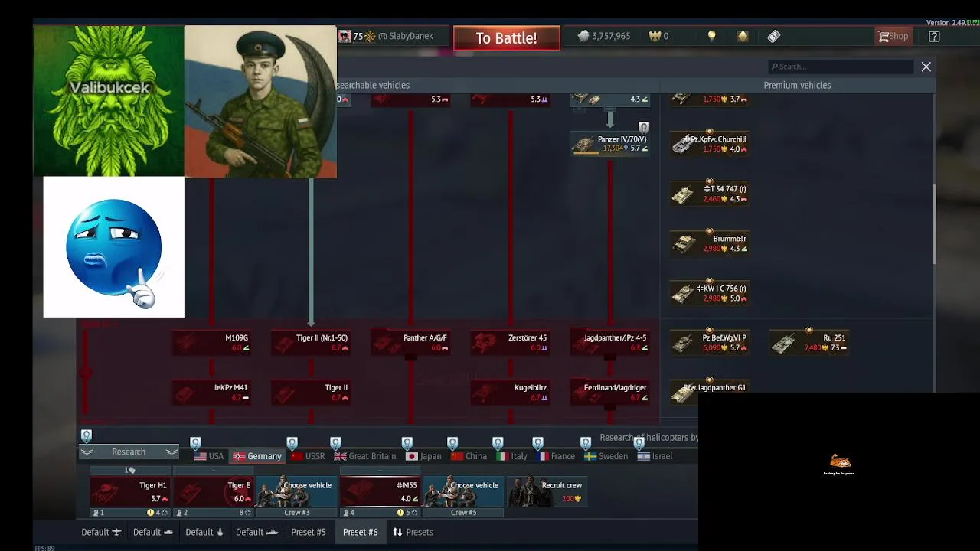The image size is (980, 551).
Task: Switch to the Sweden nation tab
Action: tap(606, 456)
